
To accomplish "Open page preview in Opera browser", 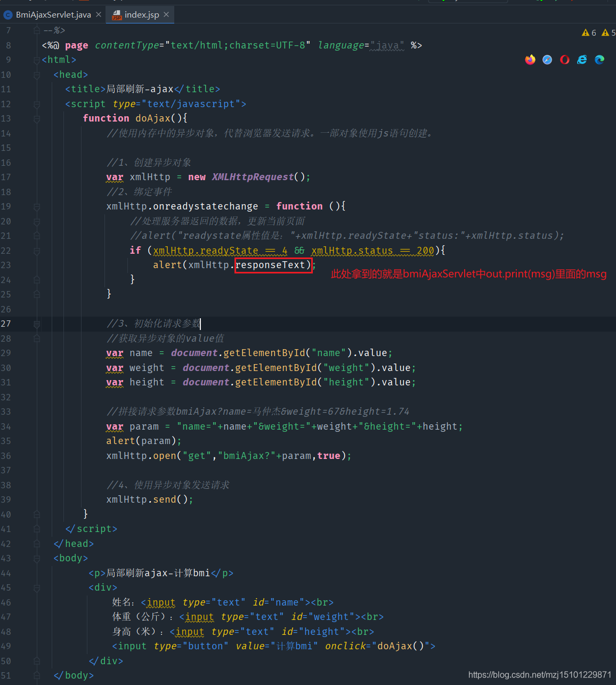I will tap(565, 60).
